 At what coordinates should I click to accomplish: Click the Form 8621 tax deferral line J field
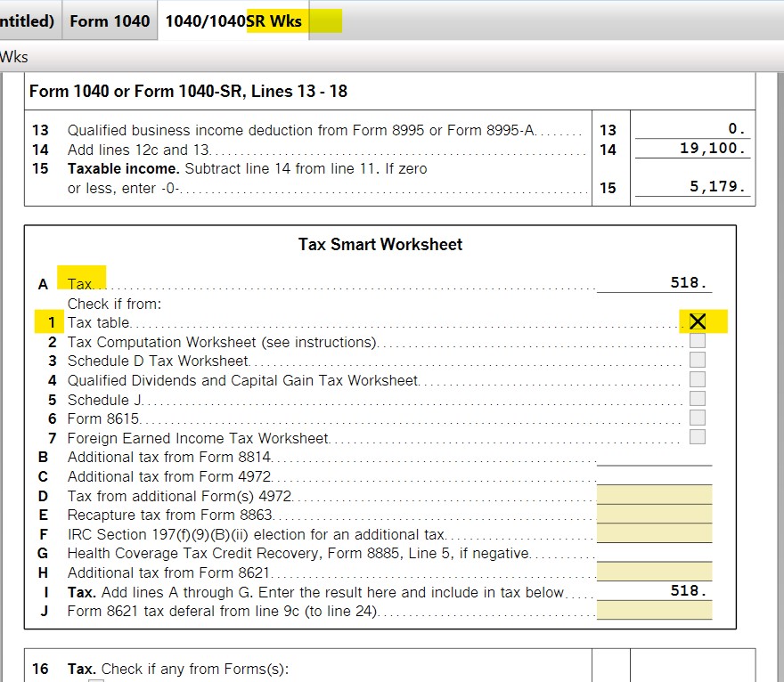pos(655,610)
